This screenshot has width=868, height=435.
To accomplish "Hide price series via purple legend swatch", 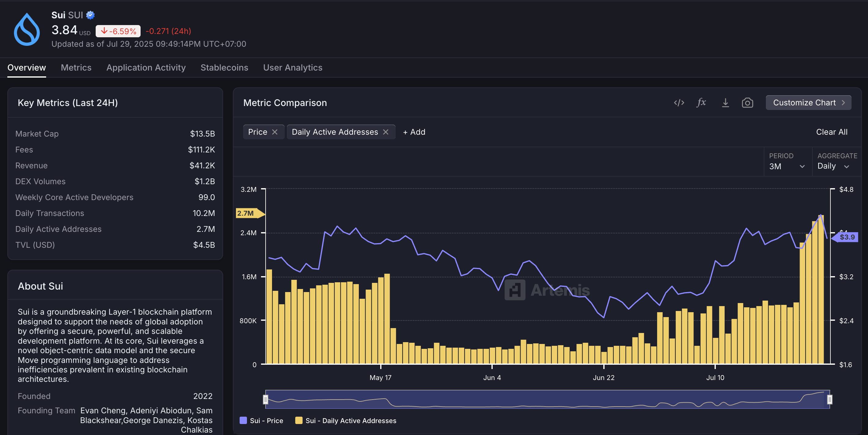I will [x=243, y=421].
